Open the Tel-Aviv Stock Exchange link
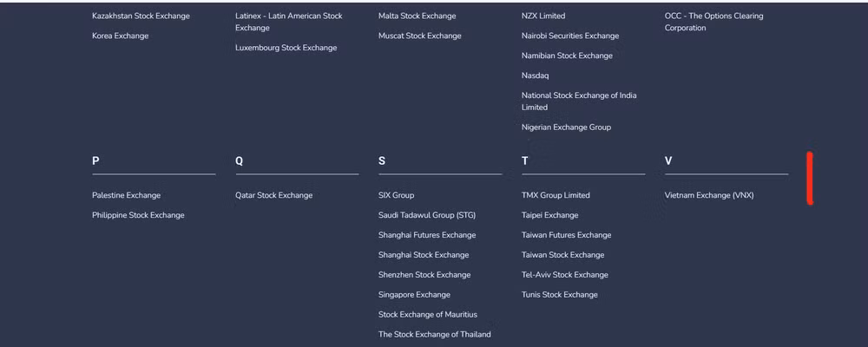 [565, 275]
